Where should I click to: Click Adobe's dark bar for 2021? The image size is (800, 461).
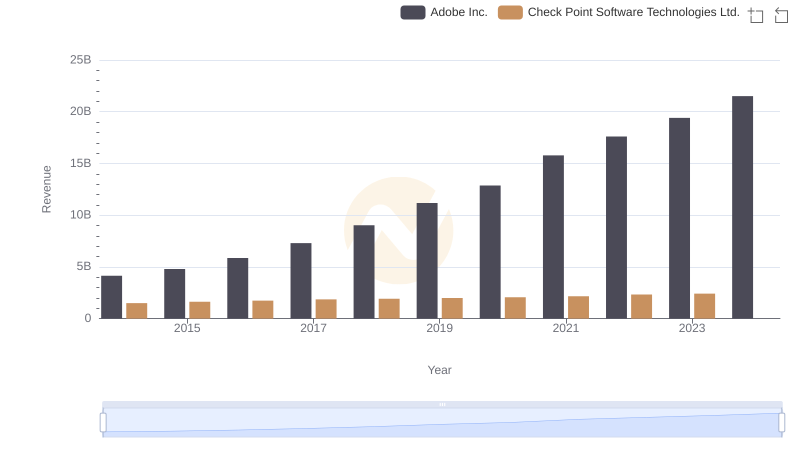[x=553, y=237]
